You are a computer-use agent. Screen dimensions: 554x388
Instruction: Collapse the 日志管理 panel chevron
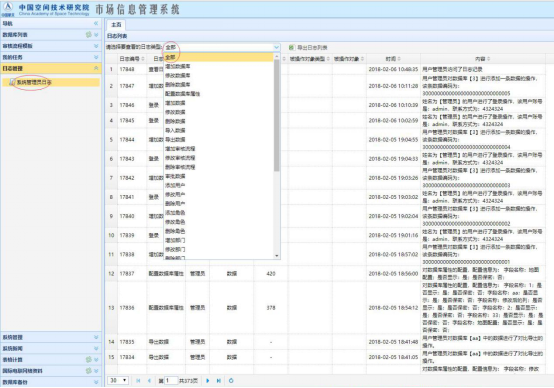[96, 68]
